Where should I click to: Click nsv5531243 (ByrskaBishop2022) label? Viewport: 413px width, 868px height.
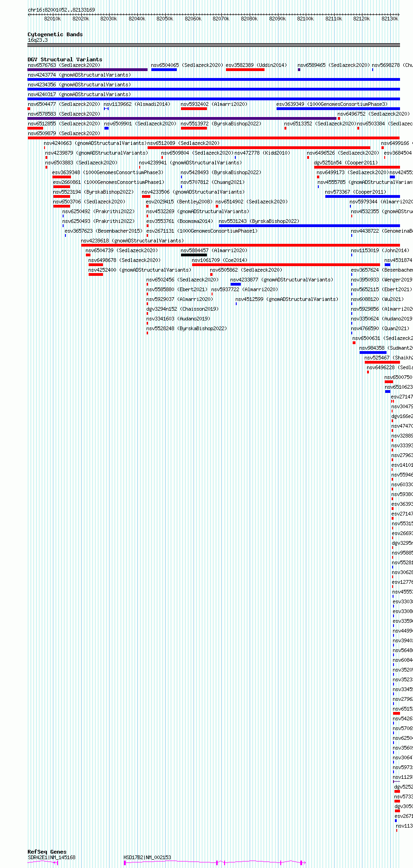[x=259, y=221]
